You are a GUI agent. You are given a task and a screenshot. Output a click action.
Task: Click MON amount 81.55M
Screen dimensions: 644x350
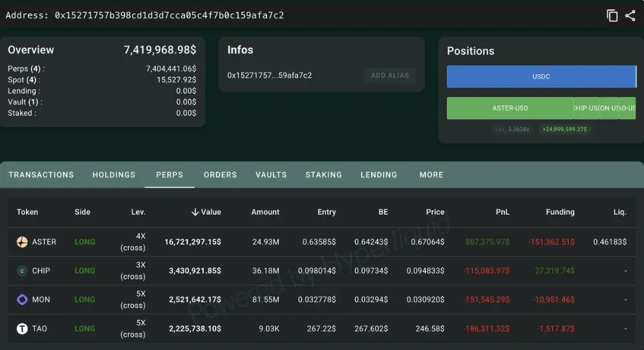266,299
